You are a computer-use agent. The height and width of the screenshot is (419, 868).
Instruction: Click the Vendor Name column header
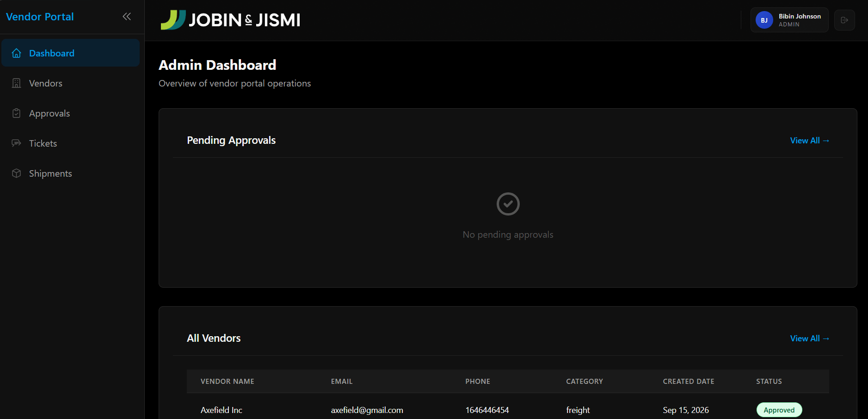coord(228,382)
